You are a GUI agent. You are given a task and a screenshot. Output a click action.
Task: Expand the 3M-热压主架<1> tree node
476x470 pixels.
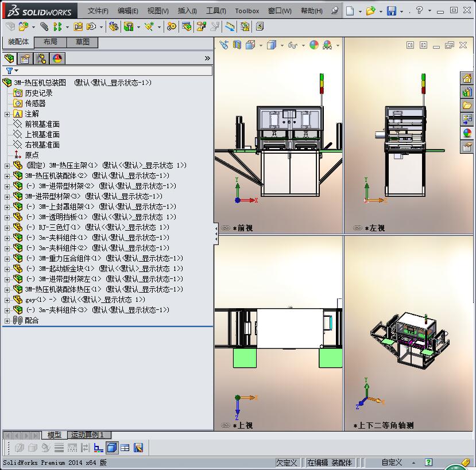pos(7,166)
